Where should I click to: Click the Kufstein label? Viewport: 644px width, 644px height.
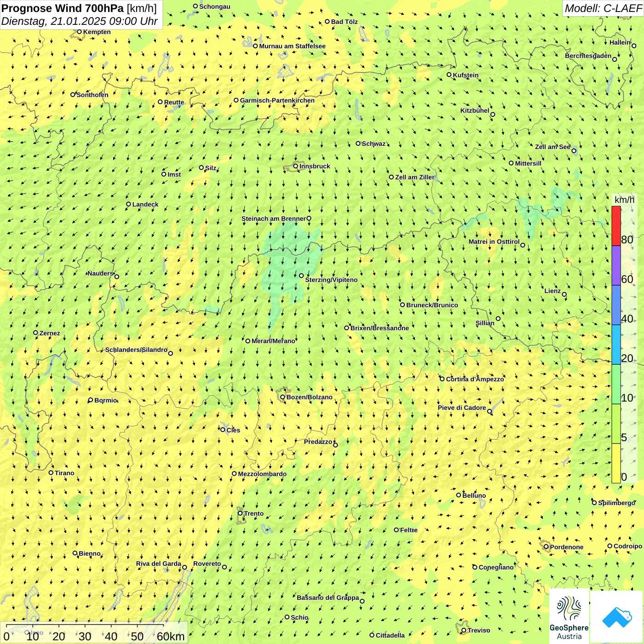coord(466,75)
